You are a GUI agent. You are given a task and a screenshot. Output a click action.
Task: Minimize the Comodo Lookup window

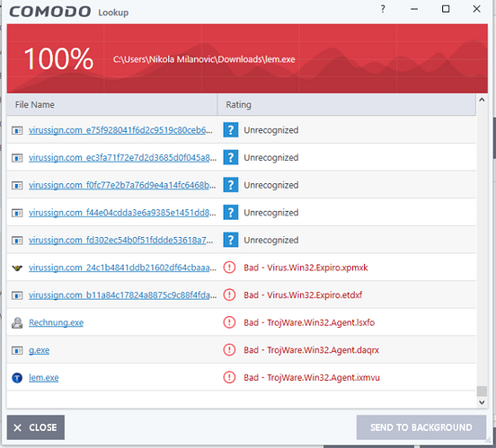[x=414, y=9]
